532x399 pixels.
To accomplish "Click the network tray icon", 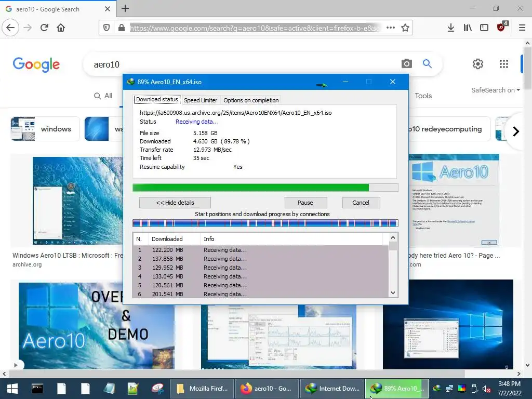I will tap(449, 389).
